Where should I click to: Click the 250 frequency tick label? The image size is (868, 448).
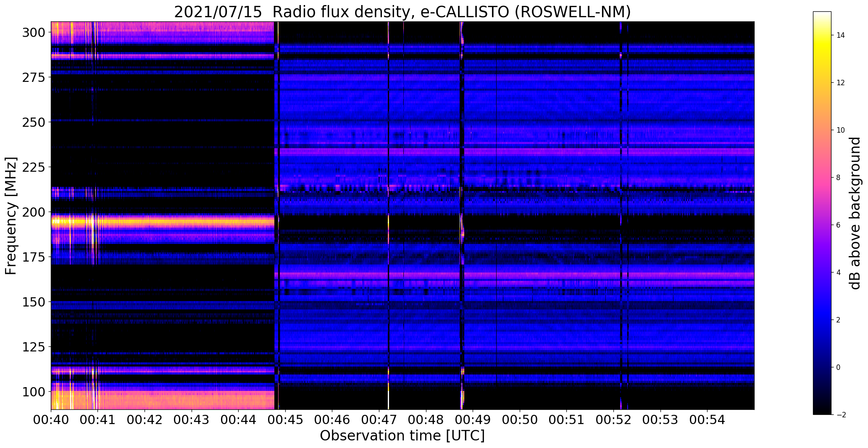coord(34,122)
